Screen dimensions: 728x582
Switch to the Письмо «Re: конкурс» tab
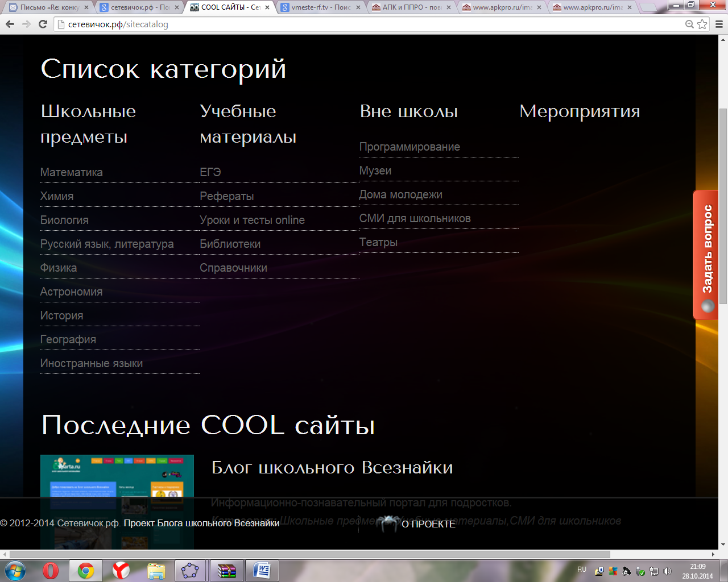(x=49, y=7)
